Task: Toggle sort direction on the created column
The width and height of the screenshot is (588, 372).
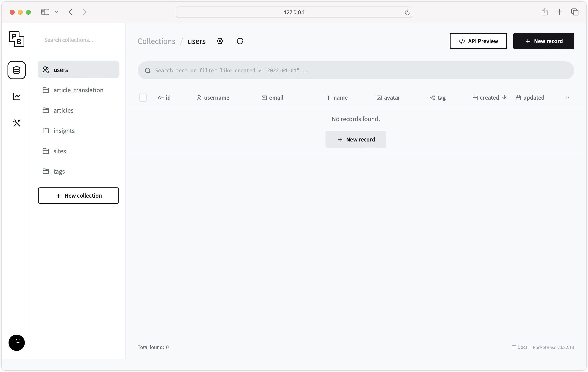Action: click(489, 98)
